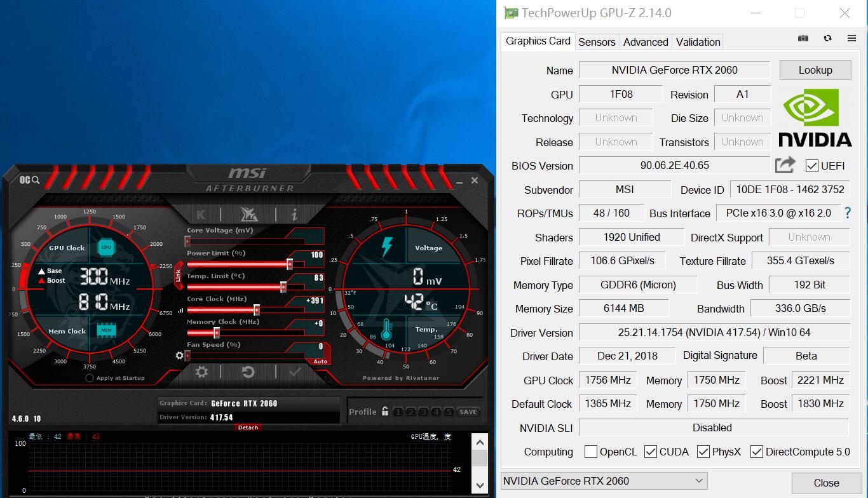Click the Temp. Limit slider handle
Viewport: 868px width, 498px height.
pyautogui.click(x=283, y=287)
